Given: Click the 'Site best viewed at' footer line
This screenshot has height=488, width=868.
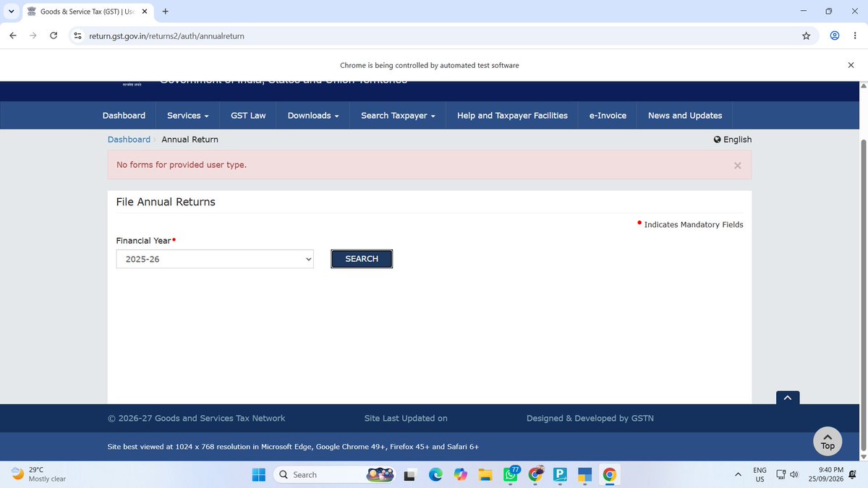Looking at the screenshot, I should pyautogui.click(x=293, y=447).
